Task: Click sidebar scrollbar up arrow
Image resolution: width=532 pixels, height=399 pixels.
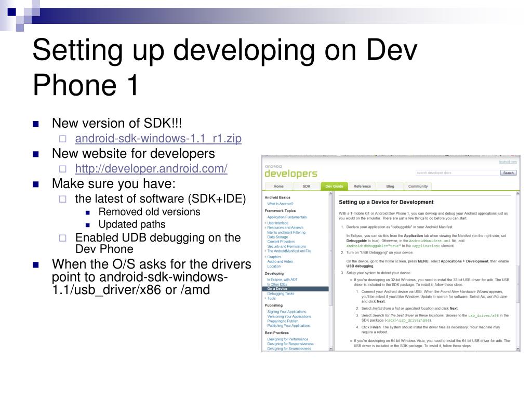Action: [x=331, y=194]
